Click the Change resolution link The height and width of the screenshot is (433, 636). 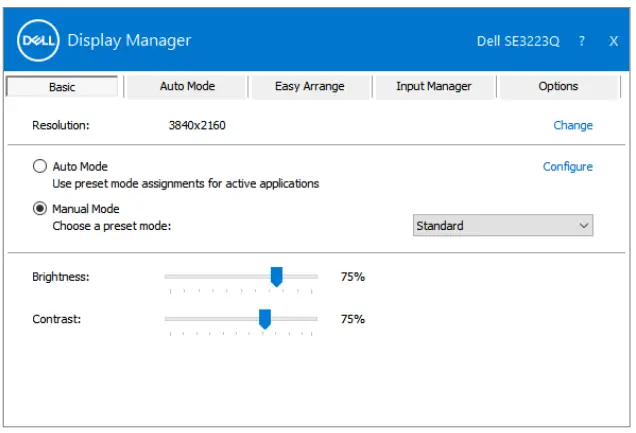coord(573,125)
